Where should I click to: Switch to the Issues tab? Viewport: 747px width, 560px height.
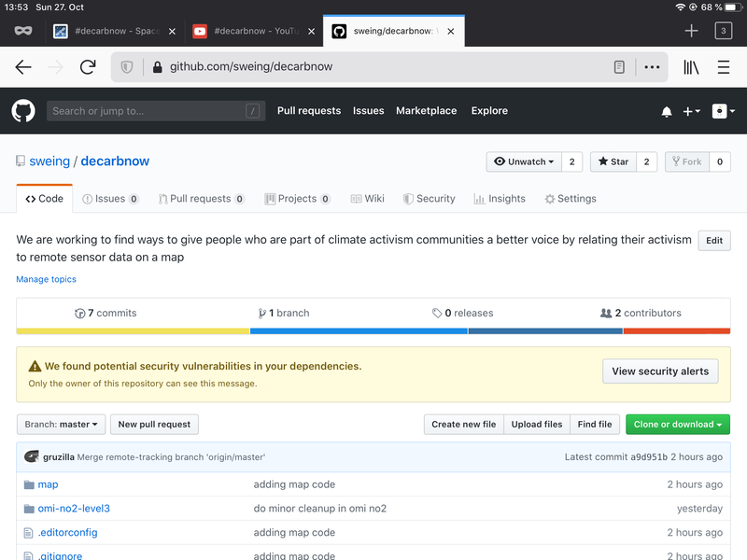coord(110,199)
